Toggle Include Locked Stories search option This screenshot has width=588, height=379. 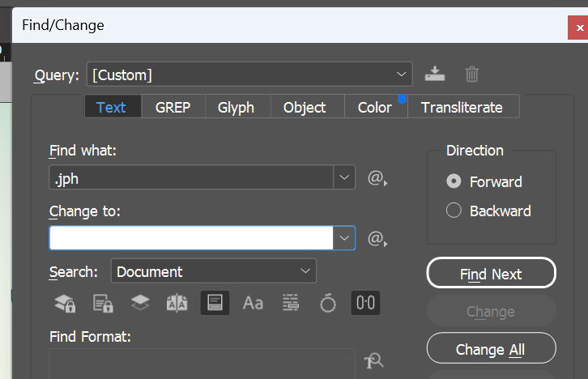102,303
